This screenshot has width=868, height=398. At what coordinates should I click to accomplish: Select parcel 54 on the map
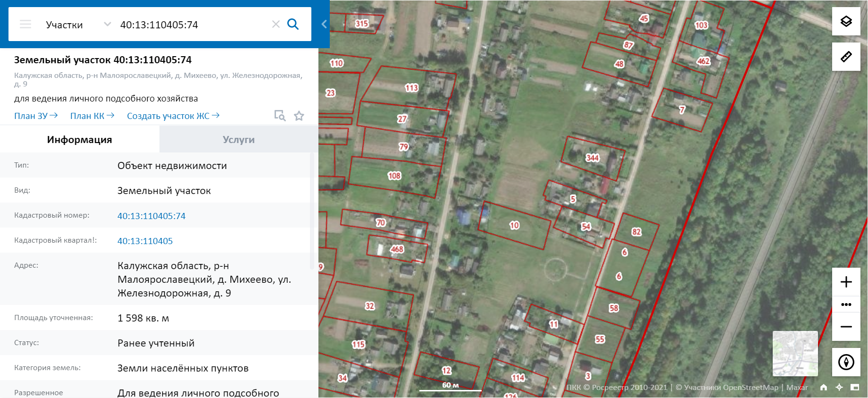tap(586, 227)
